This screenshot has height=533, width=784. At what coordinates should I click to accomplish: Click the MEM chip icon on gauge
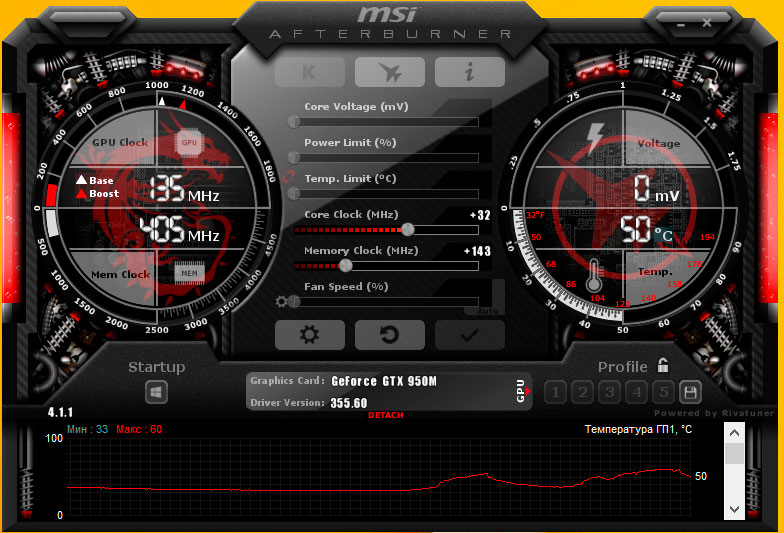189,273
